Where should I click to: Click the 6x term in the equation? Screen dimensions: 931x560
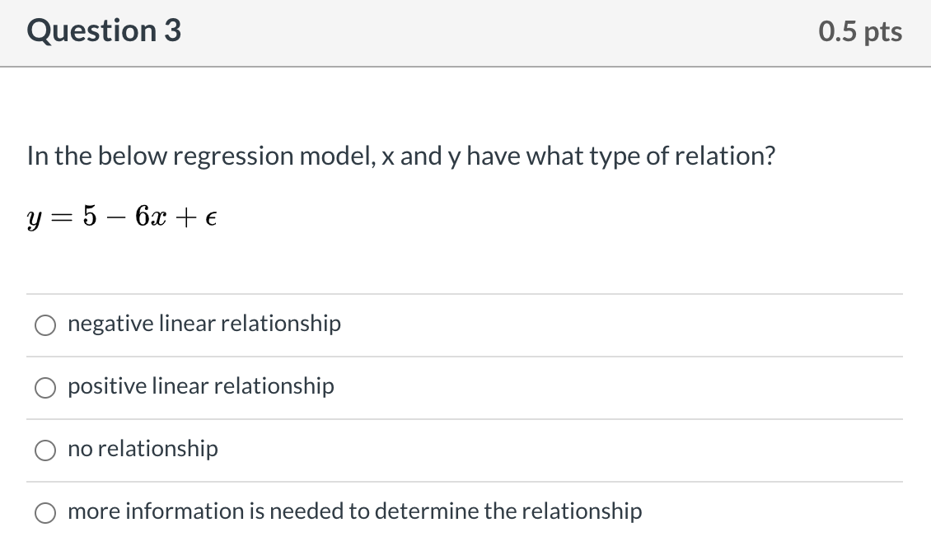pyautogui.click(x=151, y=216)
